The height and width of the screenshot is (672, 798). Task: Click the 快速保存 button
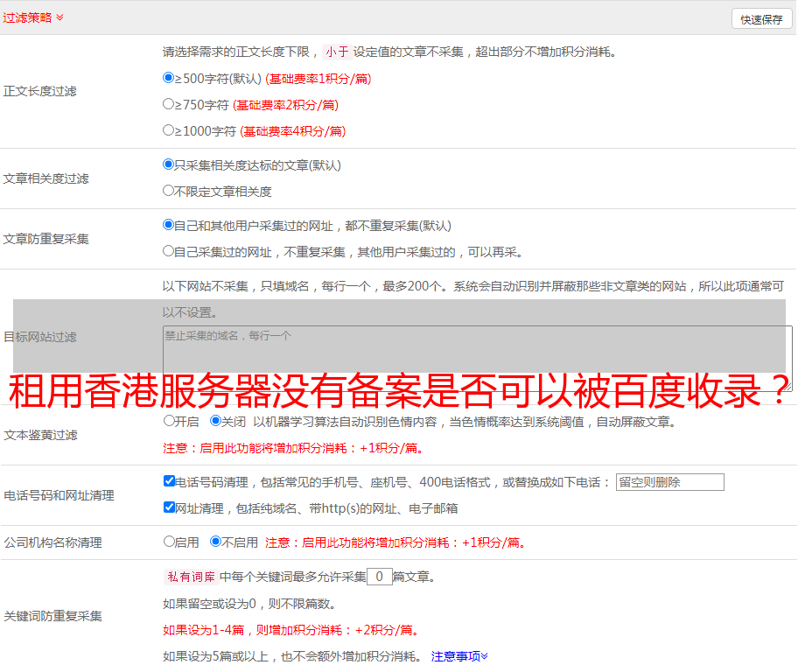tap(761, 19)
